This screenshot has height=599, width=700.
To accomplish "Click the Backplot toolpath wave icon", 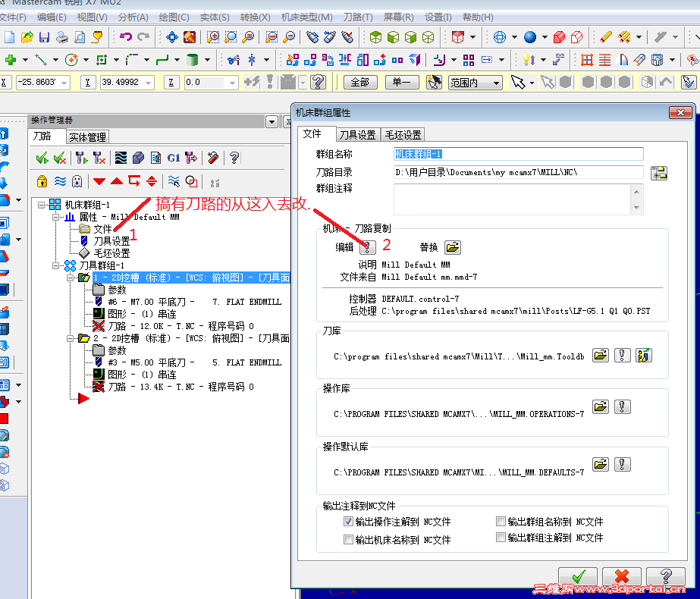I will 121,158.
